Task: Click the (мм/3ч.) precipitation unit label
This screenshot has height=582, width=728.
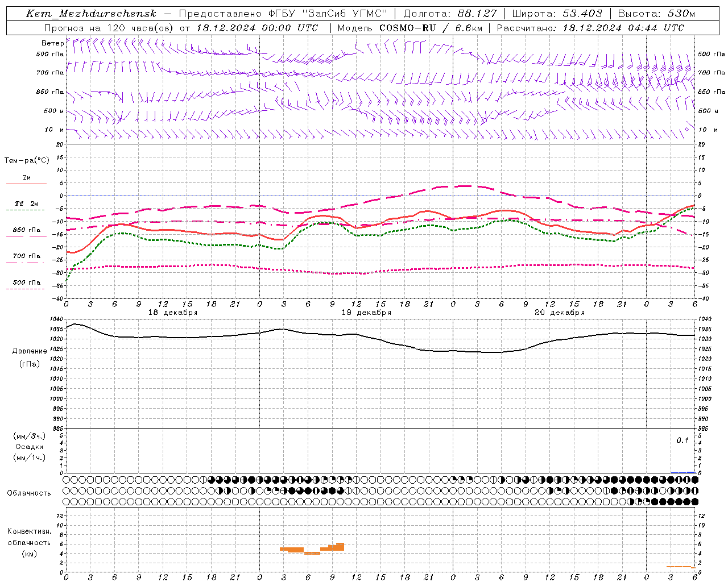Action: [x=30, y=436]
